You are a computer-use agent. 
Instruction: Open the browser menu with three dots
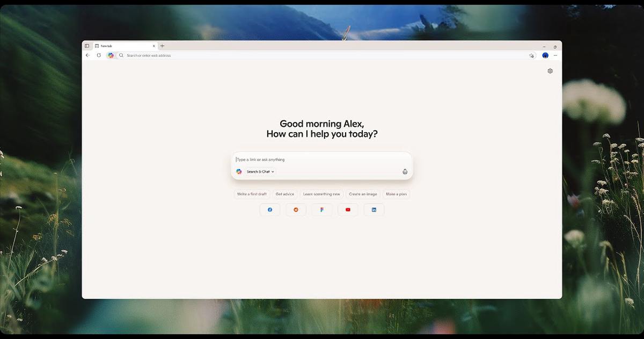(x=555, y=55)
